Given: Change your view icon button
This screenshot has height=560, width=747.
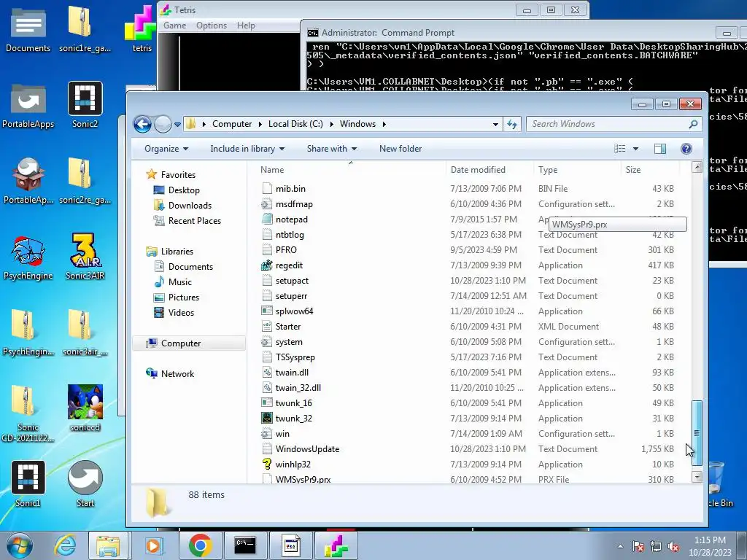Looking at the screenshot, I should (x=620, y=149).
